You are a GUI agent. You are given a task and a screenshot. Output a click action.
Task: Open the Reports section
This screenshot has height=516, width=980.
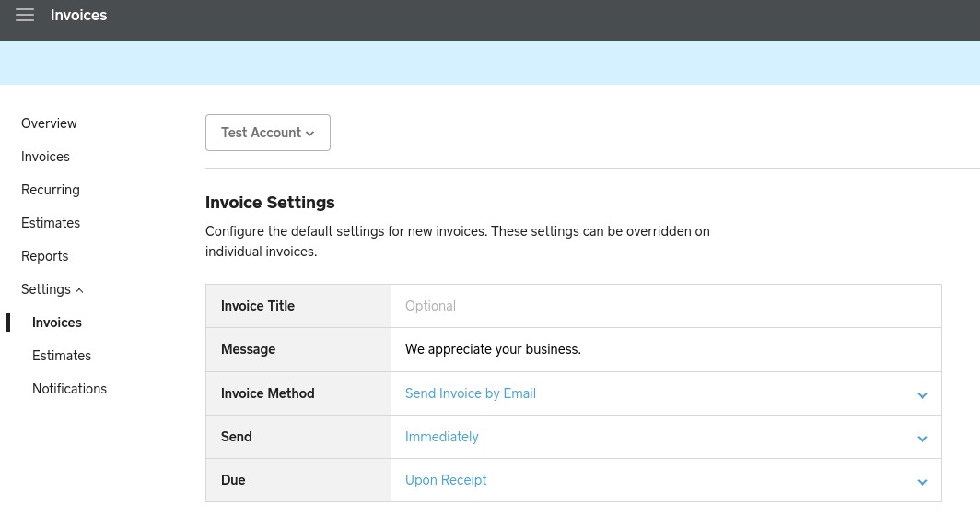[44, 256]
